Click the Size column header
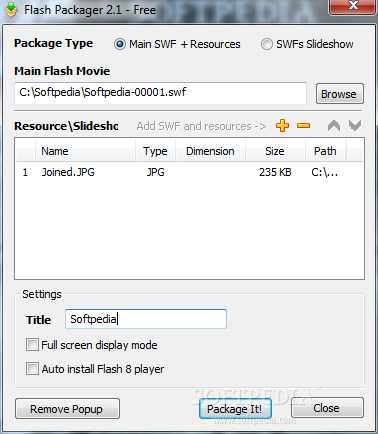378x434 pixels. [275, 151]
